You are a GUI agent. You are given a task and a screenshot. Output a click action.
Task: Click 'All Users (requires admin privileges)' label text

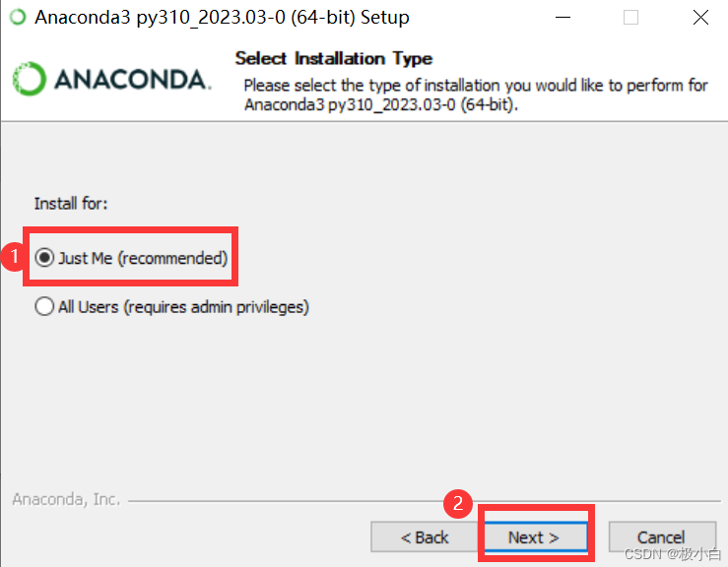183,307
